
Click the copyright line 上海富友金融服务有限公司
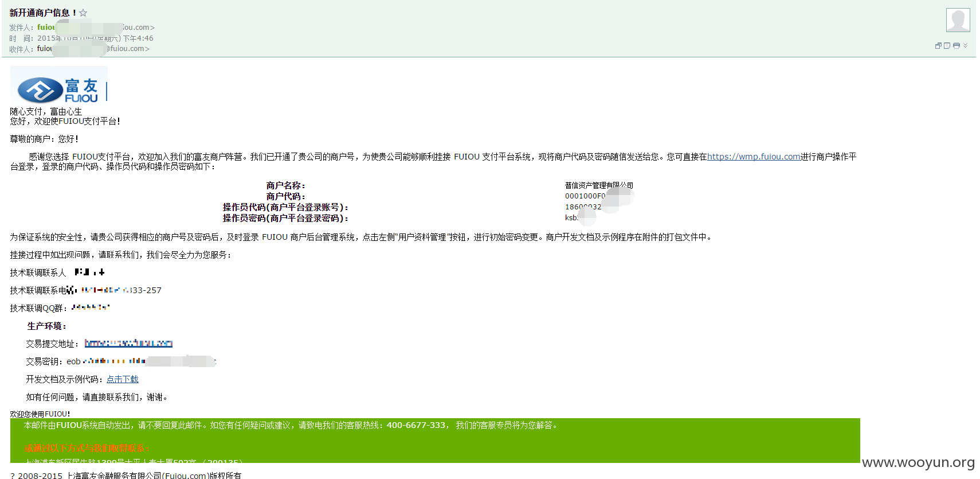pos(126,476)
